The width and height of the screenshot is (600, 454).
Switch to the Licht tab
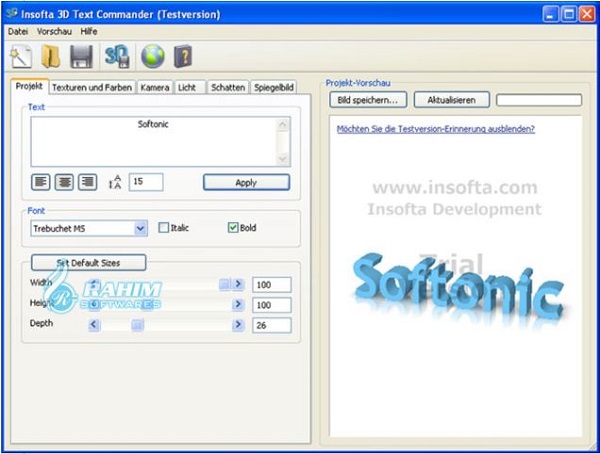(187, 88)
